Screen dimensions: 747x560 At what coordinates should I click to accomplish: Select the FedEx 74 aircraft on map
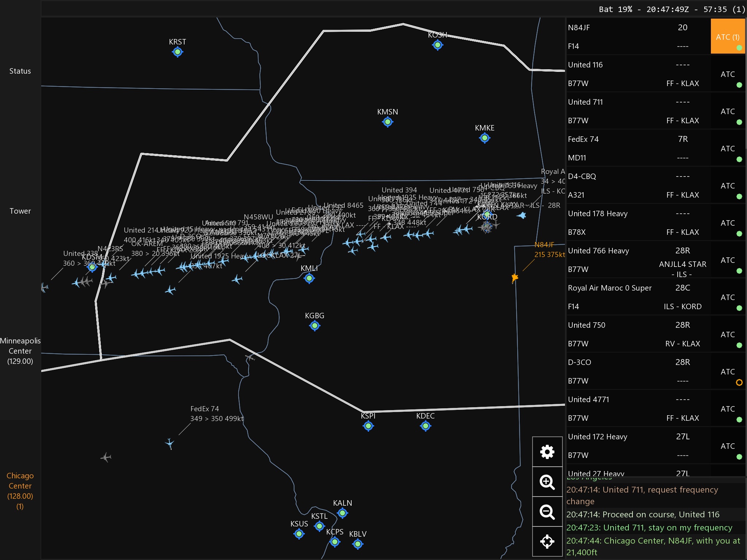170,443
